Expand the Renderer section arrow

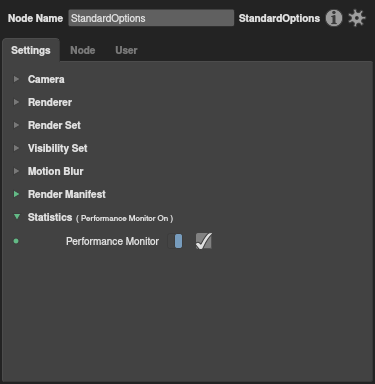coord(16,102)
